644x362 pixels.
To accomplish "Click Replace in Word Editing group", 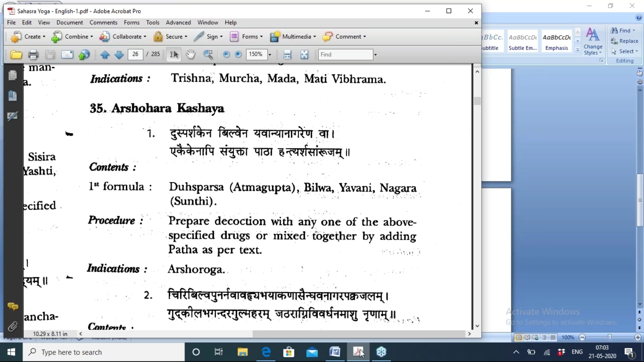I will 625,41.
